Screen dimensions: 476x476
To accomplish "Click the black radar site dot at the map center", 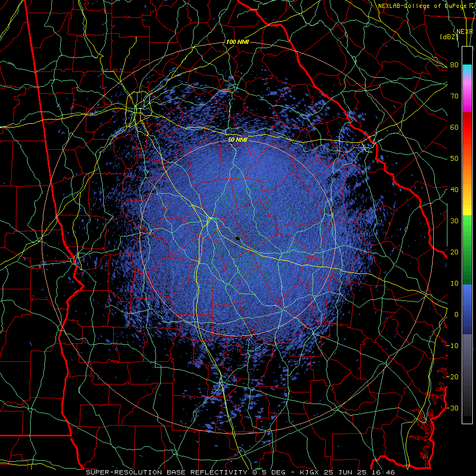I will point(238,239).
